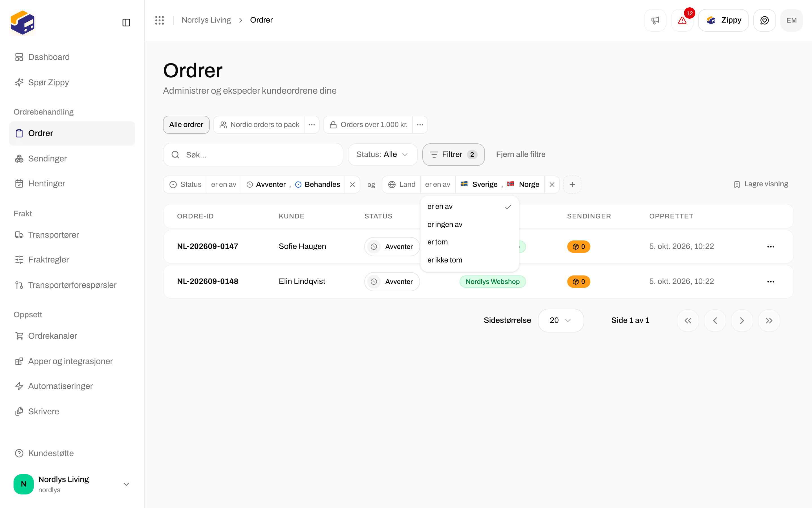Open Sidestørrelse 20 dropdown
Image resolution: width=812 pixels, height=508 pixels.
coord(561,321)
